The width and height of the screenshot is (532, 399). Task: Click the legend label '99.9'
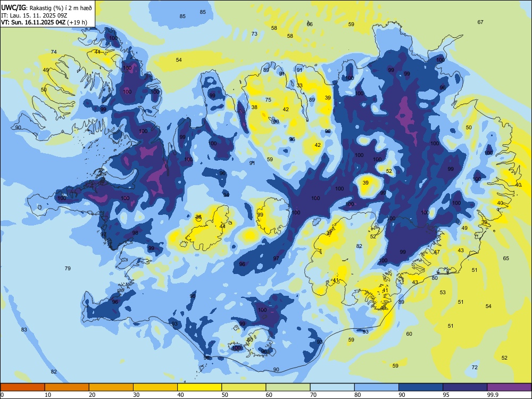pos(493,395)
